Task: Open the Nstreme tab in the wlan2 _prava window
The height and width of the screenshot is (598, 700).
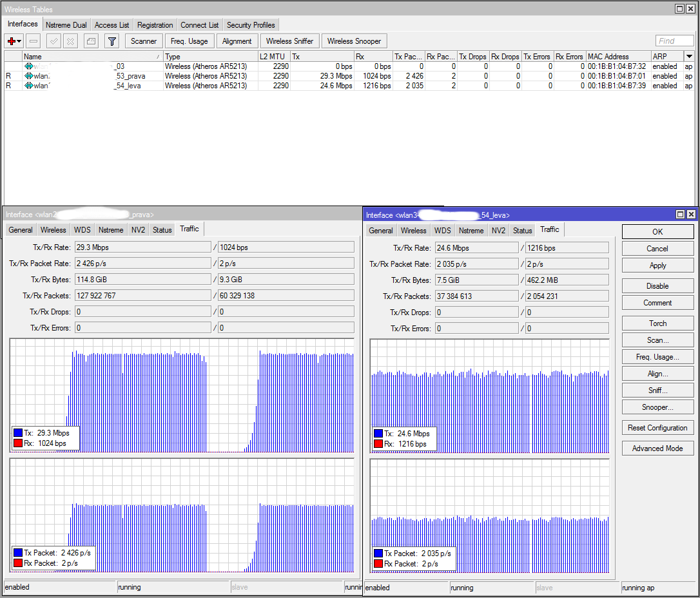Action: tap(111, 230)
